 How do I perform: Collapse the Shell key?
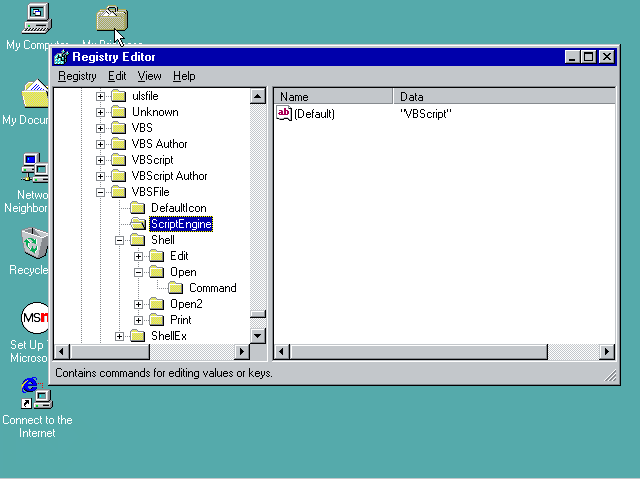119,240
